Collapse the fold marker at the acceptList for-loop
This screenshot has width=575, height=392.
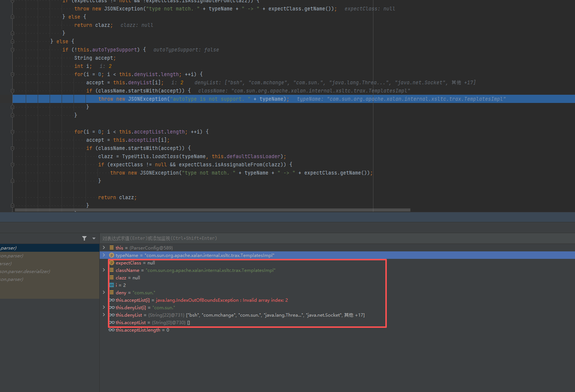coord(12,132)
